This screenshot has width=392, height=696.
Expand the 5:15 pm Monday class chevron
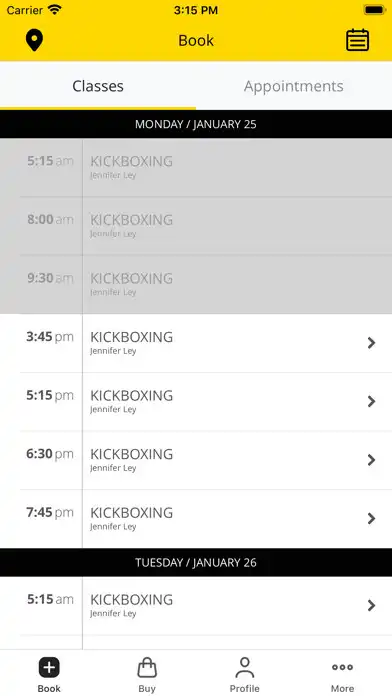(372, 401)
